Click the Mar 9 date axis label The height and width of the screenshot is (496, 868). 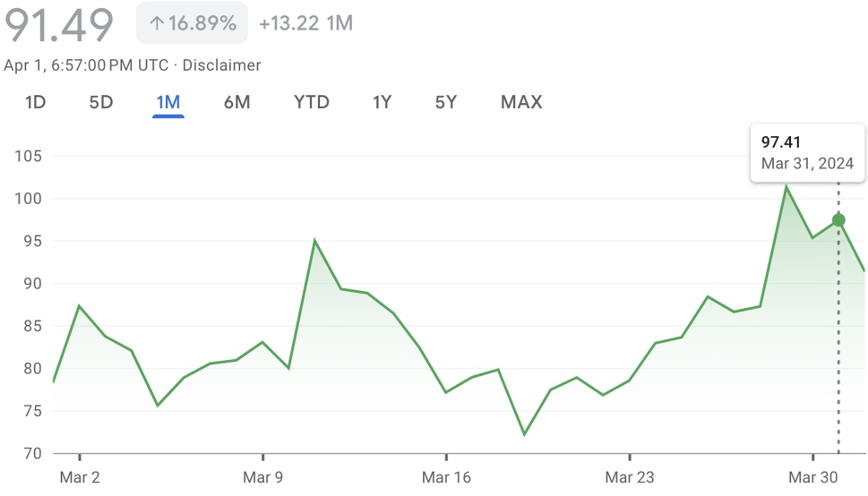pos(262,478)
